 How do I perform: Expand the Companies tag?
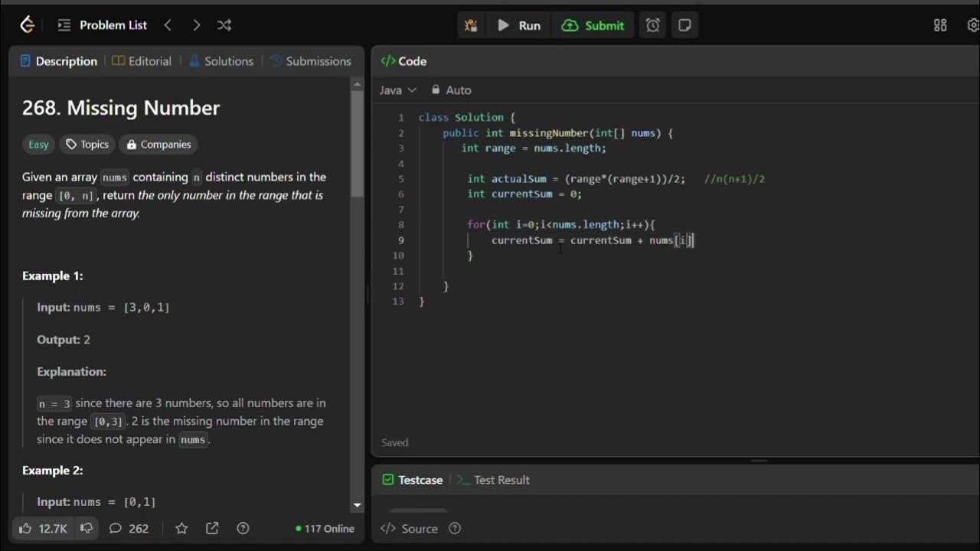(x=158, y=145)
